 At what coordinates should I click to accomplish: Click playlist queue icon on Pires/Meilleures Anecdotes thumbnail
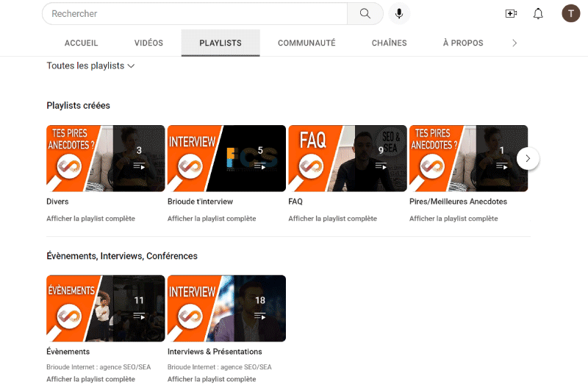[502, 166]
